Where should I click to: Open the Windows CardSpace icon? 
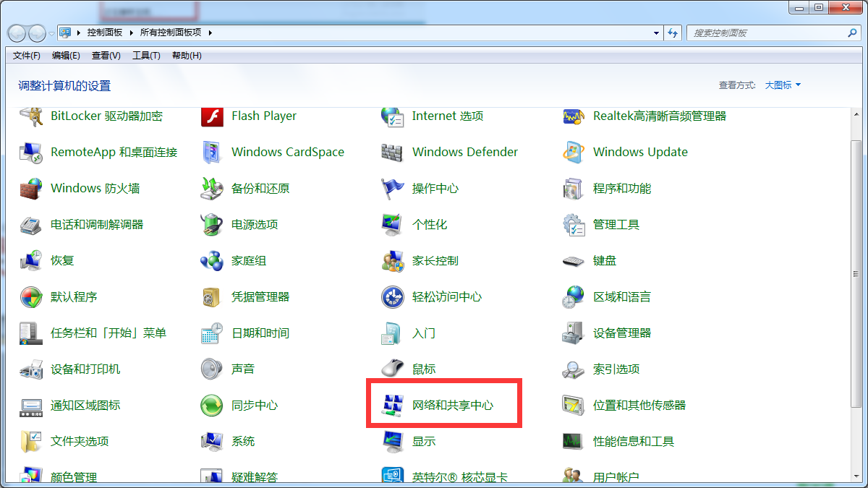coord(211,153)
